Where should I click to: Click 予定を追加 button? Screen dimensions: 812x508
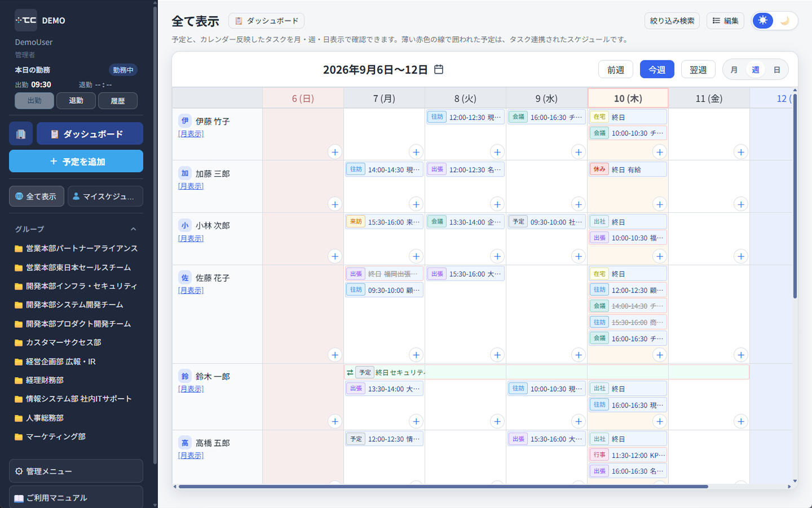click(76, 161)
